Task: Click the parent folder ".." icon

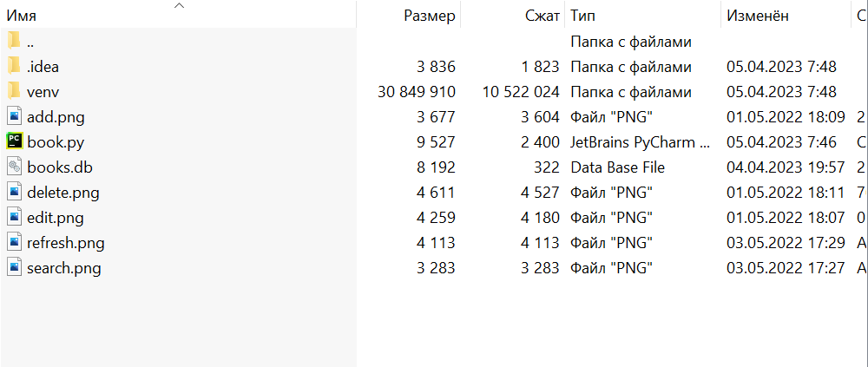Action: [x=14, y=41]
